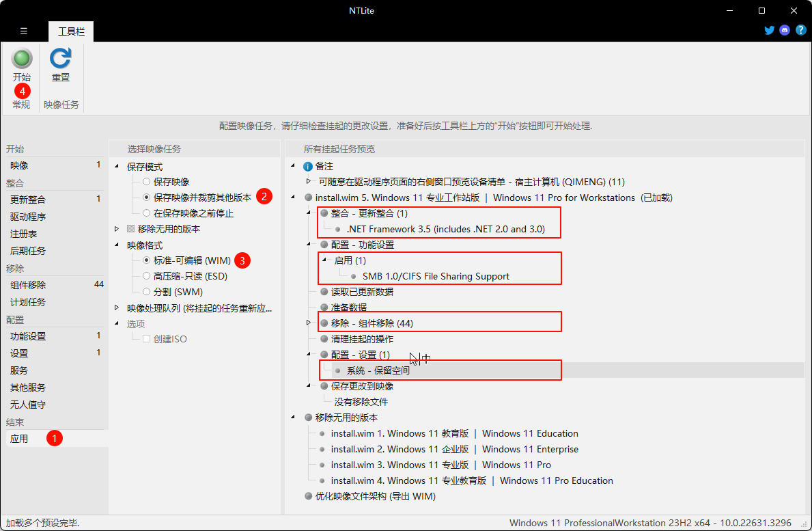Select the 没有移除文件 row
Viewport: 812px width, 531px height.
[361, 401]
